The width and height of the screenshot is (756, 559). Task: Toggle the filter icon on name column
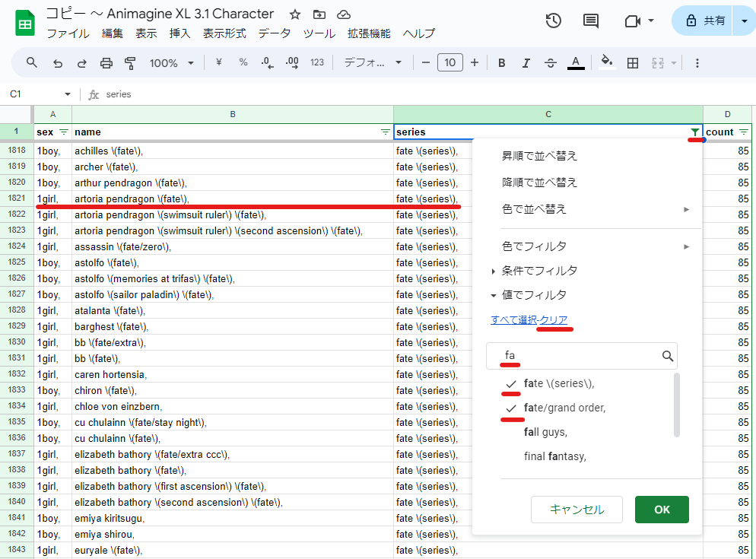(385, 132)
